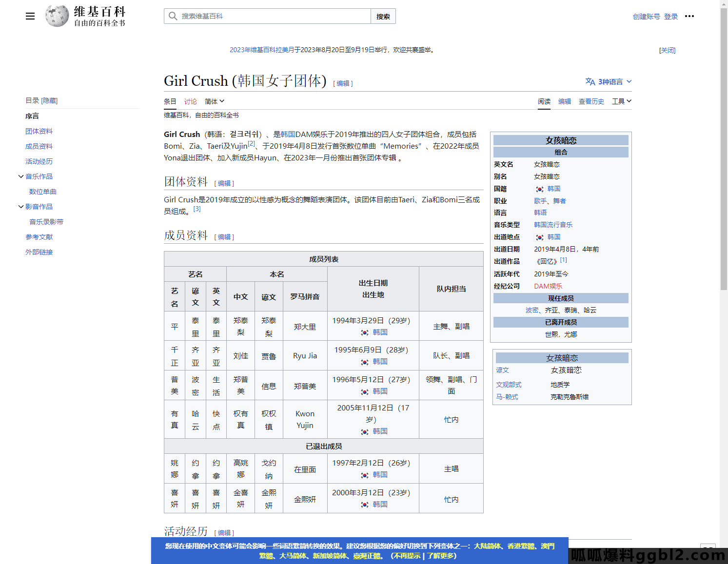Open 2023年维基百科拉美月 banner link
Image resolution: width=728 pixels, height=564 pixels.
click(262, 50)
